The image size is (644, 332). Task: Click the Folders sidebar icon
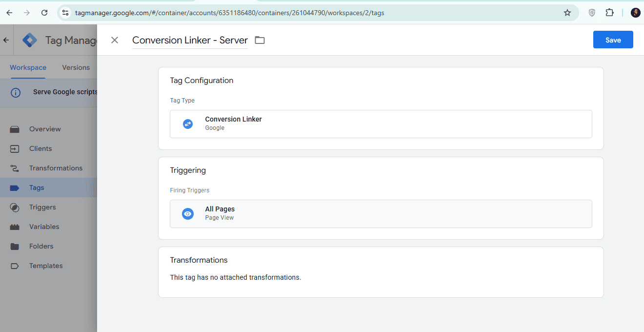15,247
